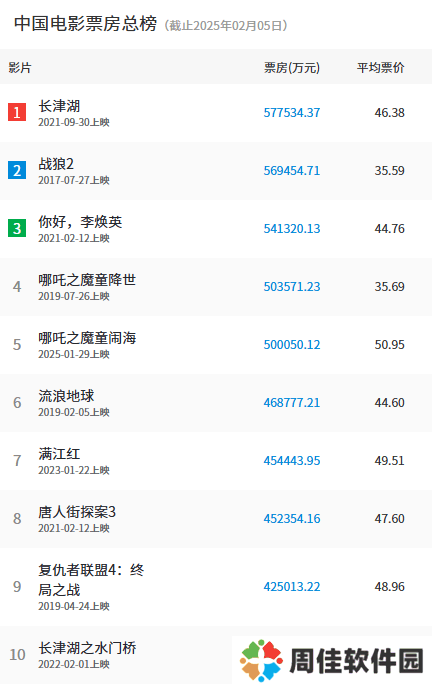Click the 影片 column header
The width and height of the screenshot is (432, 686).
[x=20, y=68]
